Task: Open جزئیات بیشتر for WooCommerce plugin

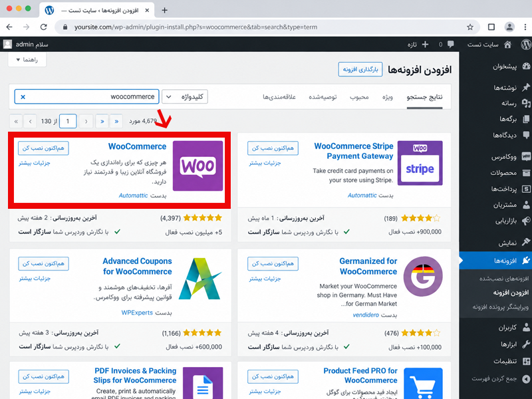Action: 35,163
